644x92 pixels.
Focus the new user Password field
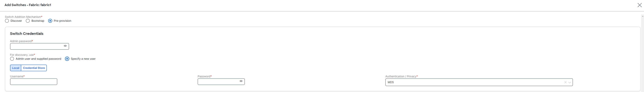point(221,82)
